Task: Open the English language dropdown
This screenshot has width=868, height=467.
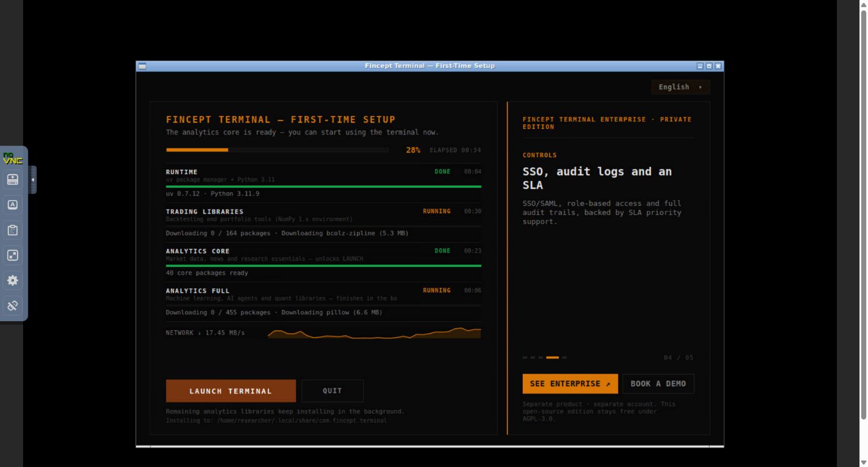Action: (680, 87)
